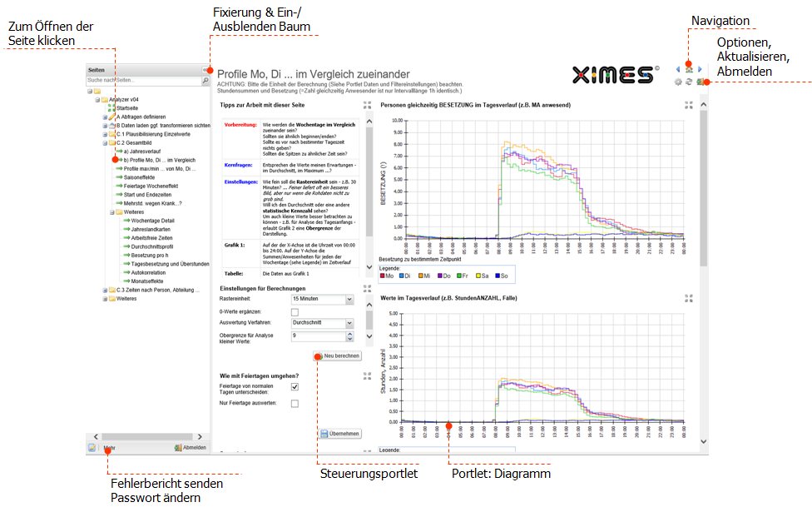Expand the B Daten laden node
Viewport: 812px width, 522px height.
tap(105, 126)
